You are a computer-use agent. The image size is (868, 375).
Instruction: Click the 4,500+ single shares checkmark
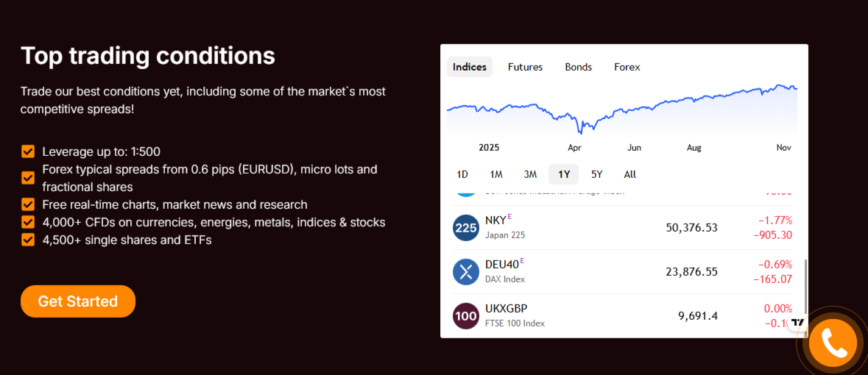28,240
